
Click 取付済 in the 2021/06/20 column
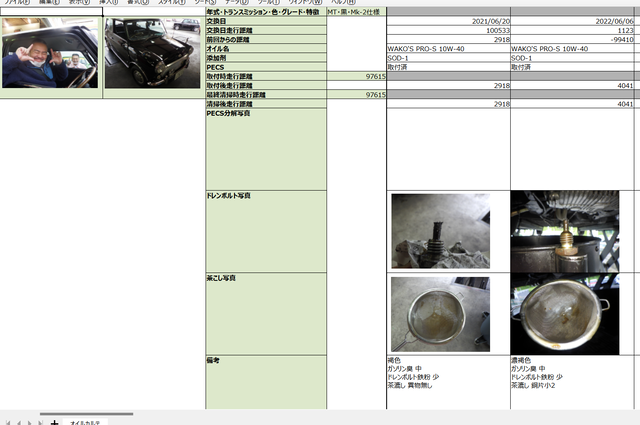coord(449,67)
